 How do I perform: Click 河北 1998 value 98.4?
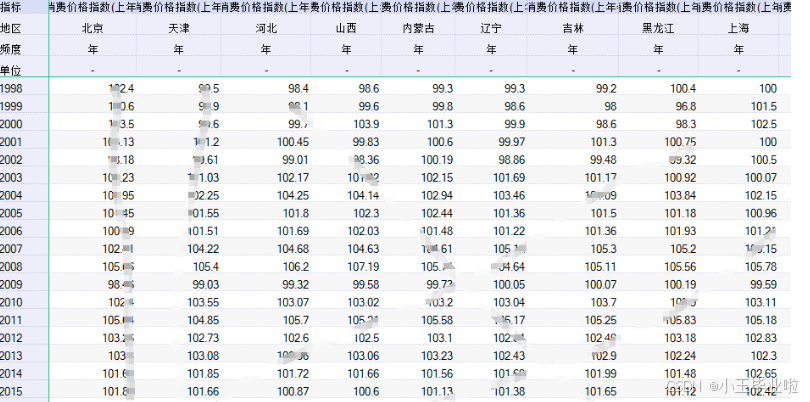click(299, 89)
